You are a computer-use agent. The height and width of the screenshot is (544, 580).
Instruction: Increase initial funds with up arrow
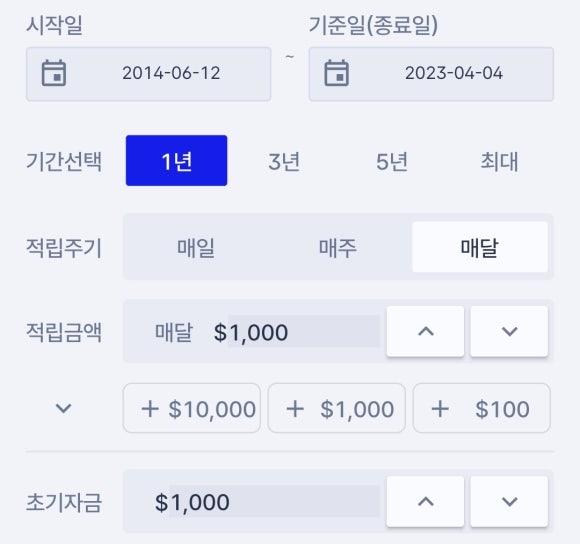(x=425, y=501)
